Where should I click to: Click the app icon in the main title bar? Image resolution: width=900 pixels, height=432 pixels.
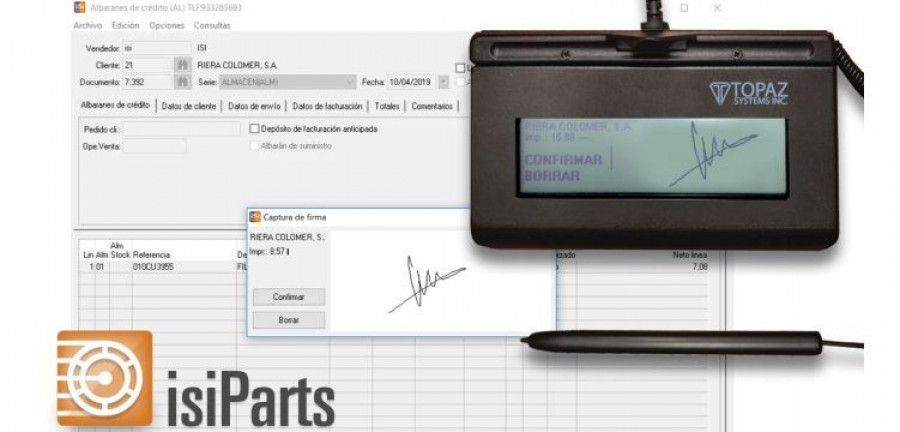coord(80,7)
